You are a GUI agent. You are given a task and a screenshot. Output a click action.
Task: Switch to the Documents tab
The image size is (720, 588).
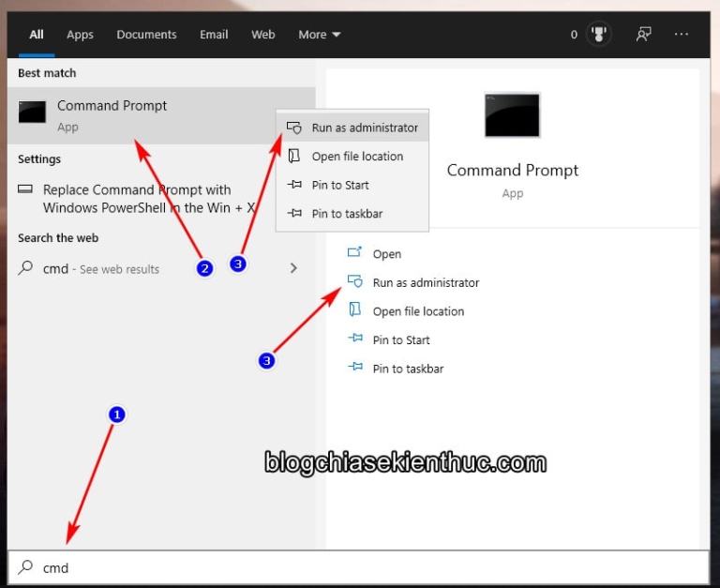click(146, 35)
